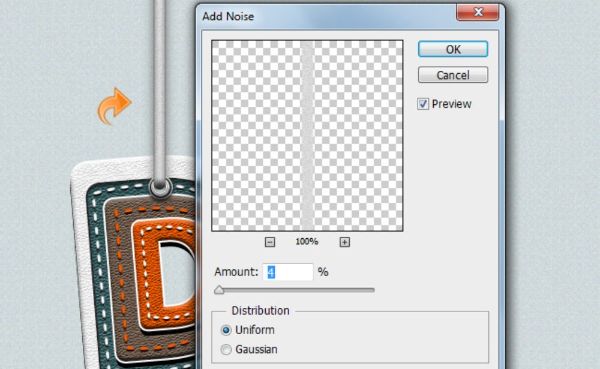Screen dimensions: 600x369
Task: Click the gray strip in the preview
Action: pos(307,136)
